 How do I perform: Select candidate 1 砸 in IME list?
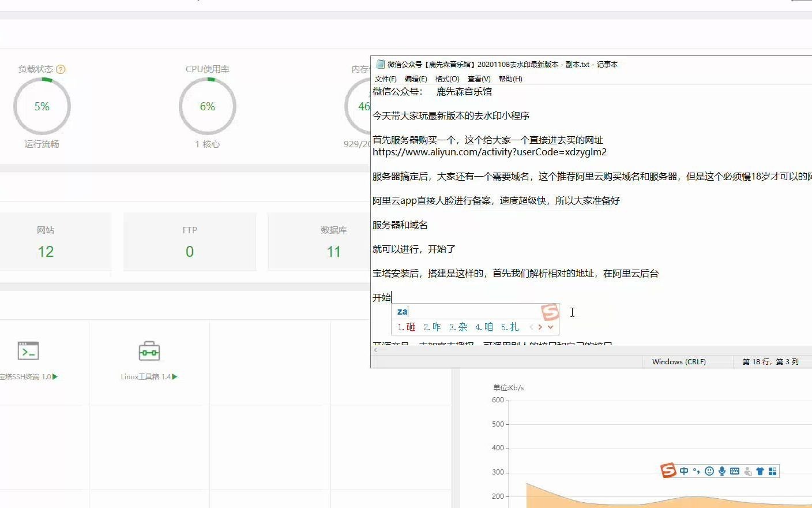coord(407,327)
